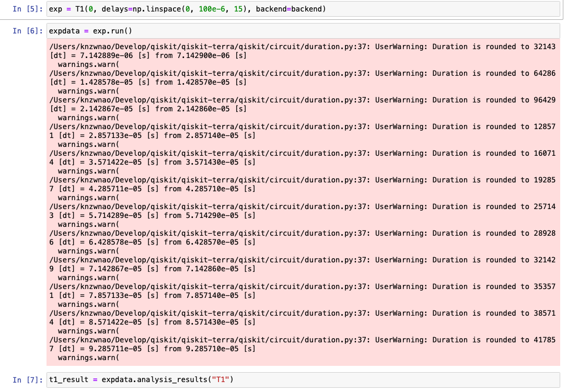
Task: Click the value 7.857133e-05 in output
Action: point(115,295)
